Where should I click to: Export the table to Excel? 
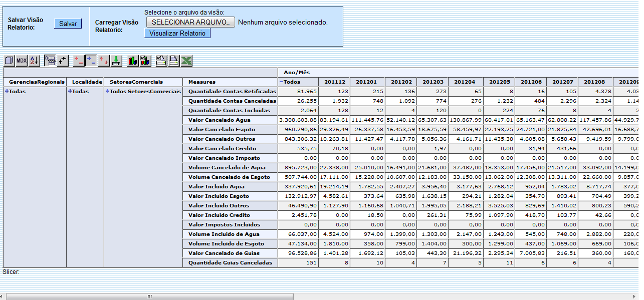pos(186,61)
